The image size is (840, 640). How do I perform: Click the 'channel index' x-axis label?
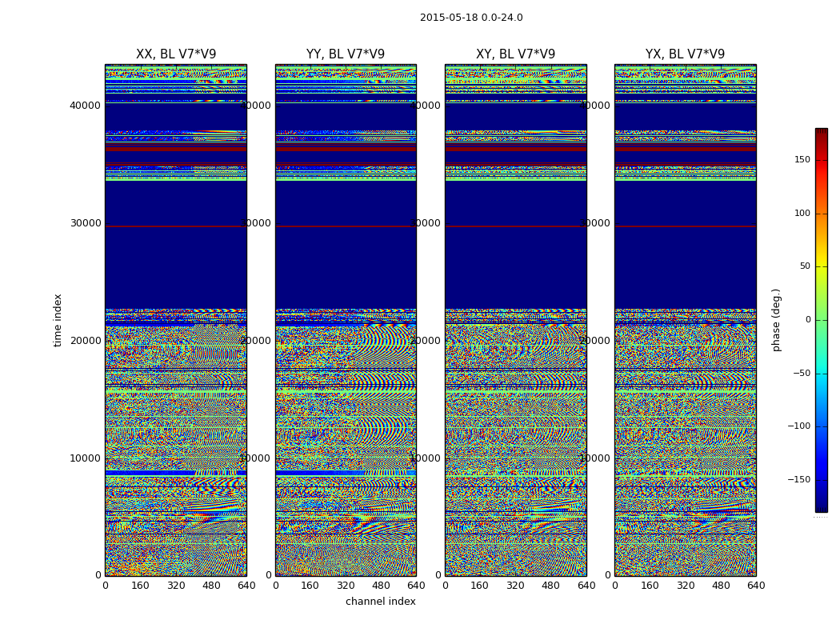coord(381,602)
